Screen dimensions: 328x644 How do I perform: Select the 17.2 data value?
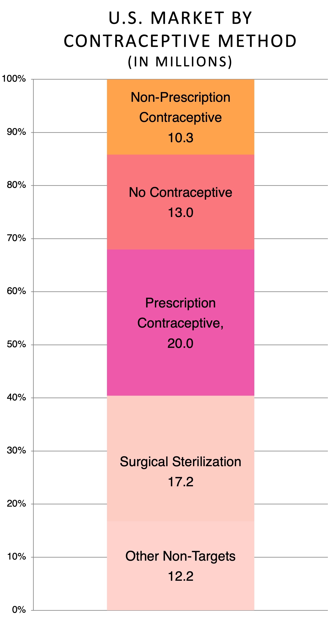[180, 482]
